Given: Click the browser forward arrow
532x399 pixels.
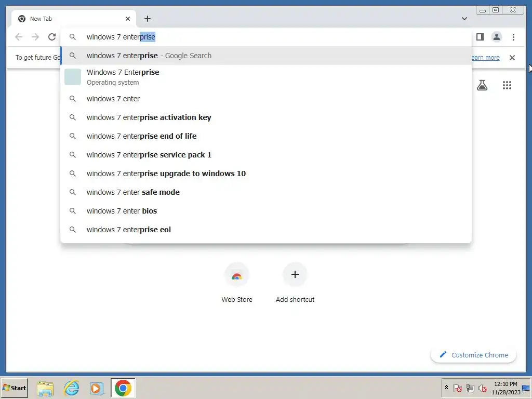Looking at the screenshot, I should click(x=35, y=37).
